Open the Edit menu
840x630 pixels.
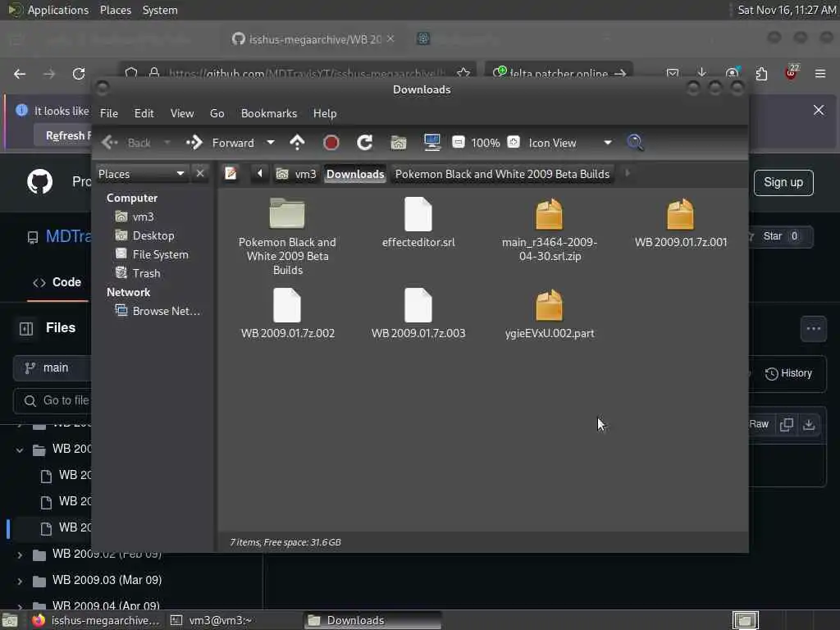click(144, 113)
